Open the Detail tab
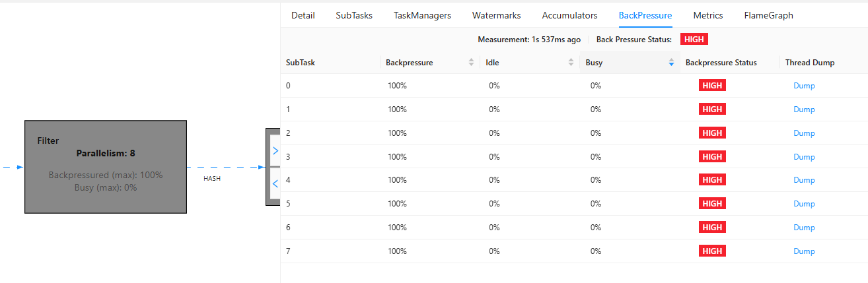868x283 pixels. click(x=303, y=15)
